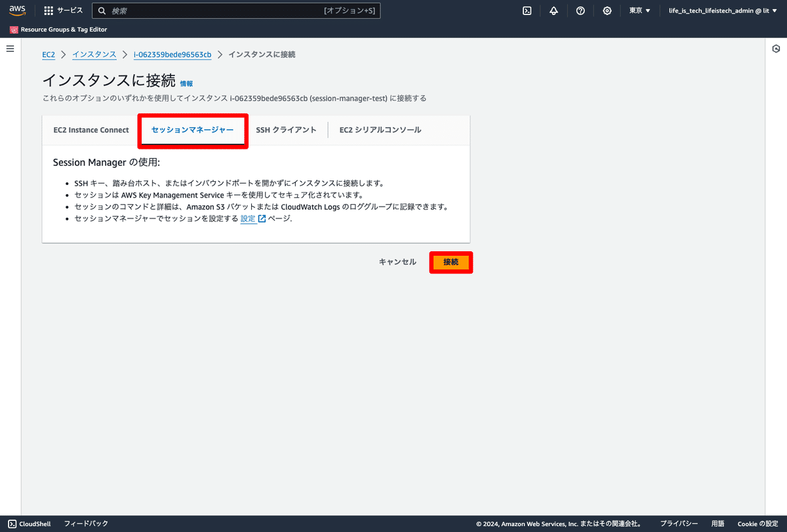Expand the 東京 region dropdown

pos(639,10)
